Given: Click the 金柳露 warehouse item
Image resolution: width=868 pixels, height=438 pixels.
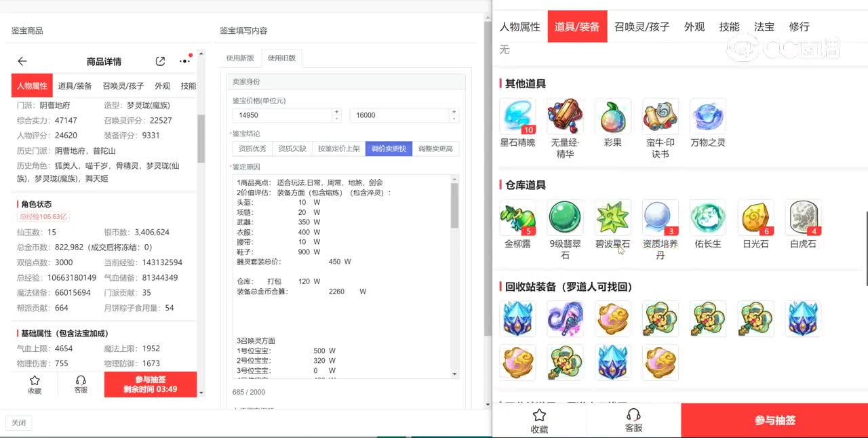Looking at the screenshot, I should tap(517, 218).
